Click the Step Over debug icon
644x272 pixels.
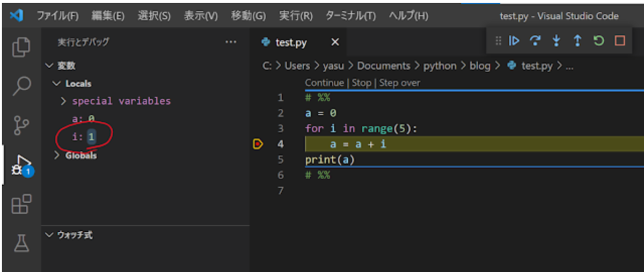tap(535, 41)
